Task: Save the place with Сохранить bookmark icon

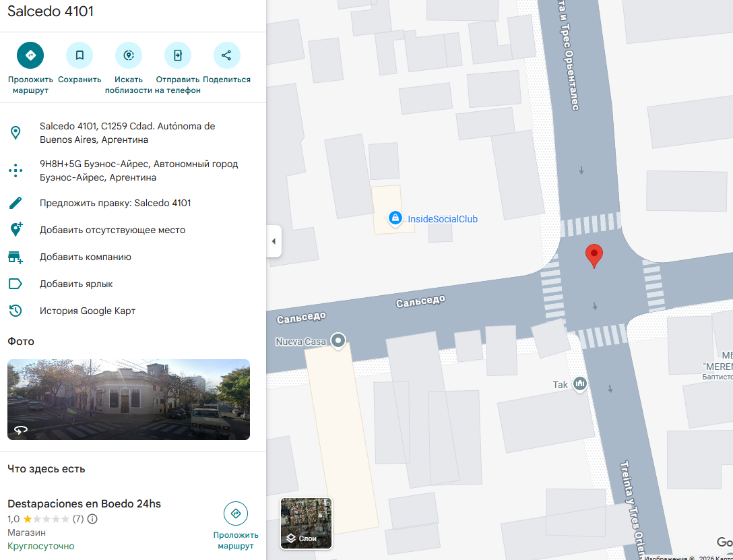Action: (79, 55)
